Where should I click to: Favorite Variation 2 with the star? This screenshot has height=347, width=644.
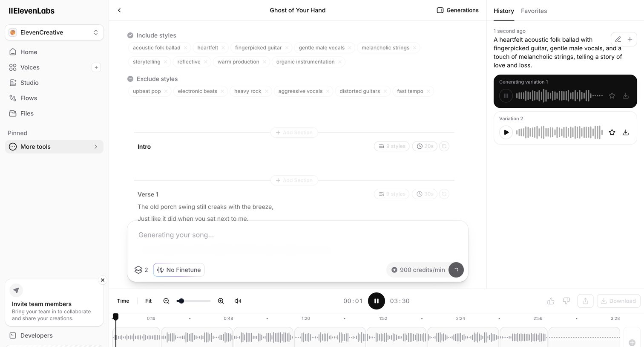pyautogui.click(x=612, y=133)
